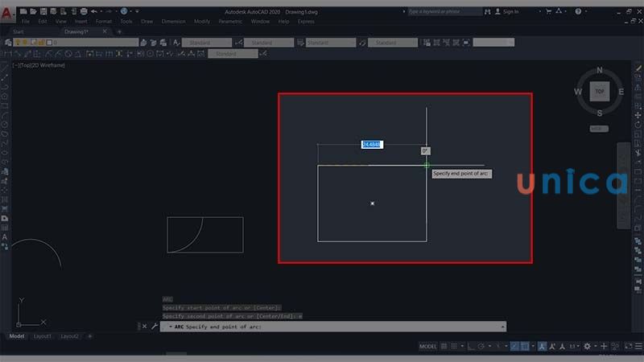Toggle MODEL space button in status bar
Screen dimensions: 644x362
[x=428, y=346]
